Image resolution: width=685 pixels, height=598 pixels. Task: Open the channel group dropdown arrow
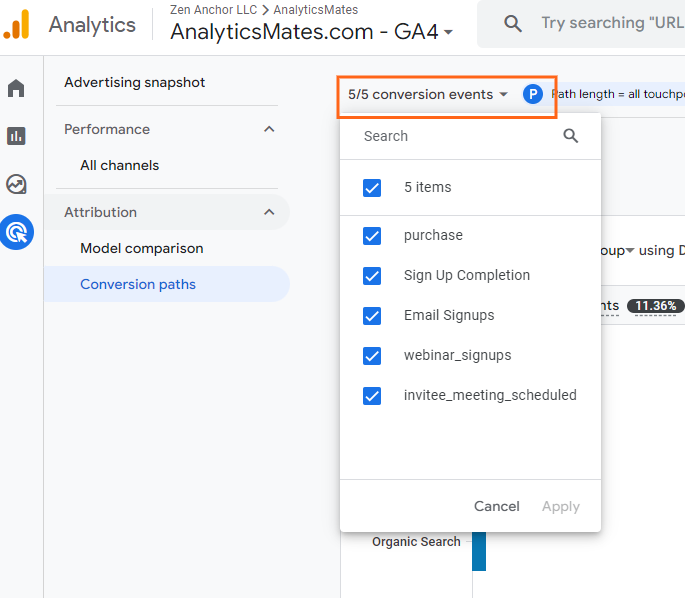pos(630,250)
